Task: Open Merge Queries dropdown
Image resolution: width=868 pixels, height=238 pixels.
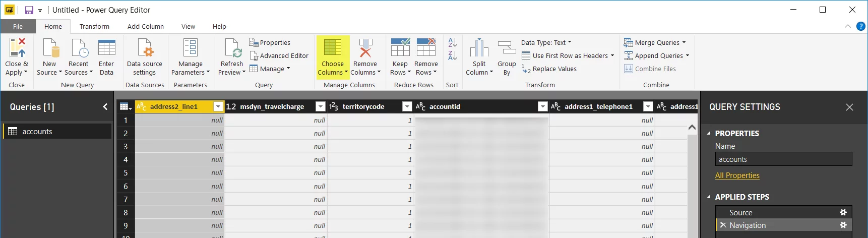Action: click(x=684, y=42)
